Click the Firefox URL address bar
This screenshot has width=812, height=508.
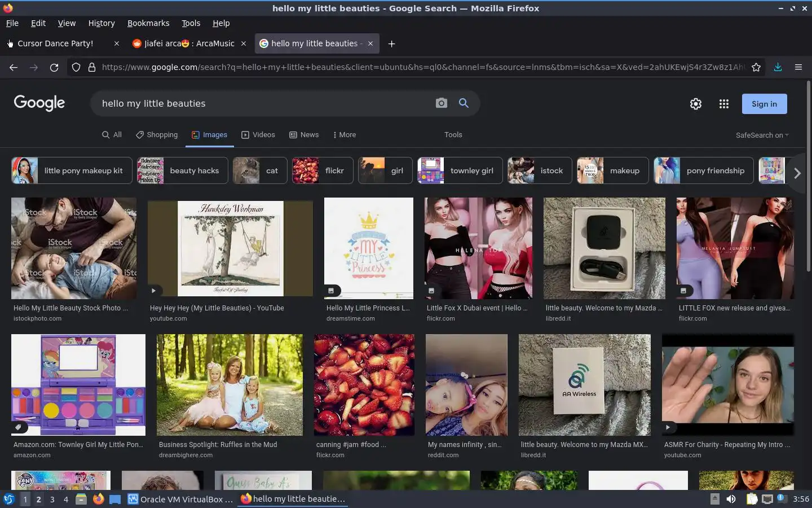pos(423,67)
